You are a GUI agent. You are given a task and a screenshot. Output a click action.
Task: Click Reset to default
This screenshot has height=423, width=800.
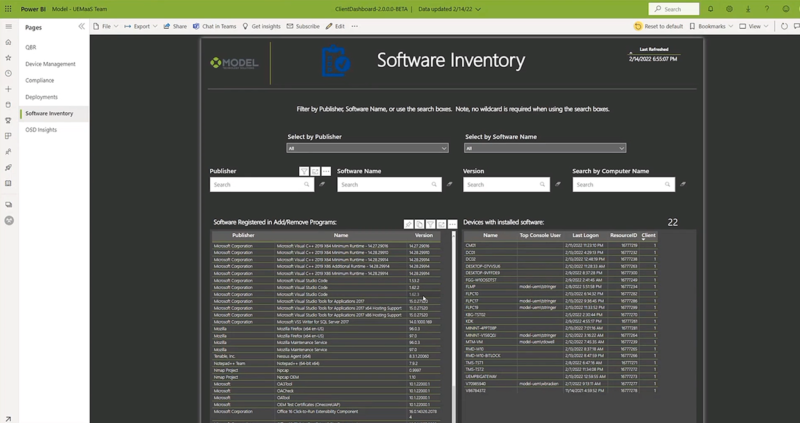(659, 26)
